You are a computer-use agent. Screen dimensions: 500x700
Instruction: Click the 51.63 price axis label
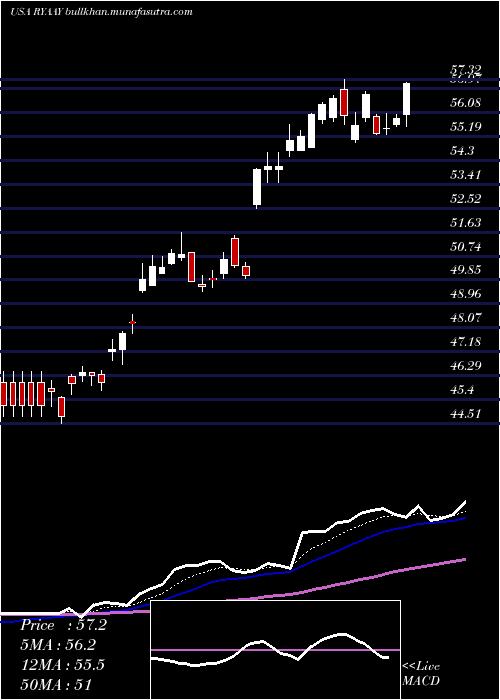(x=465, y=223)
